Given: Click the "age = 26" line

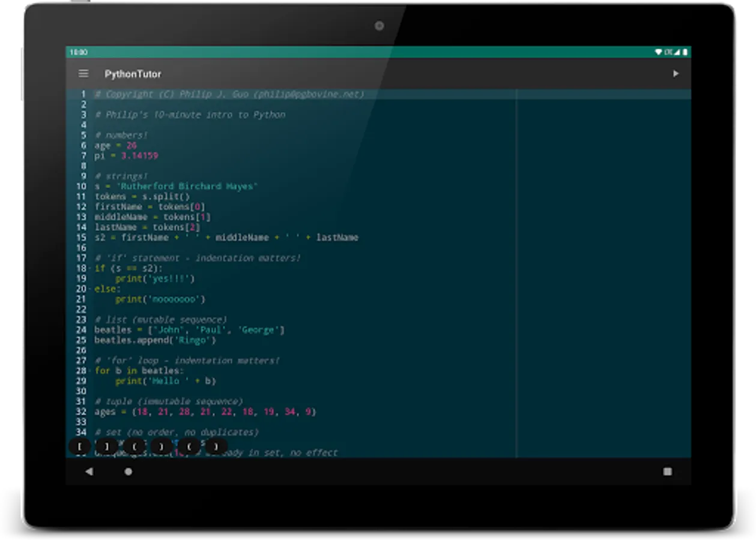Looking at the screenshot, I should [x=116, y=145].
